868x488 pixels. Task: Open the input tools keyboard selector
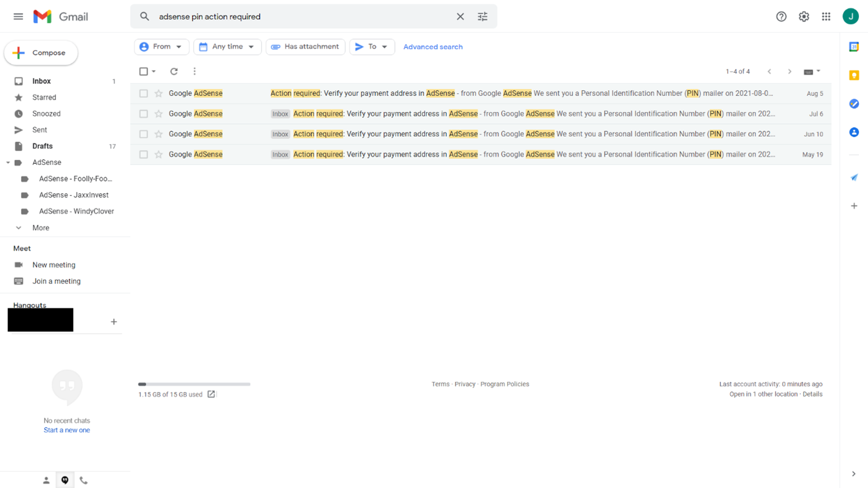812,71
